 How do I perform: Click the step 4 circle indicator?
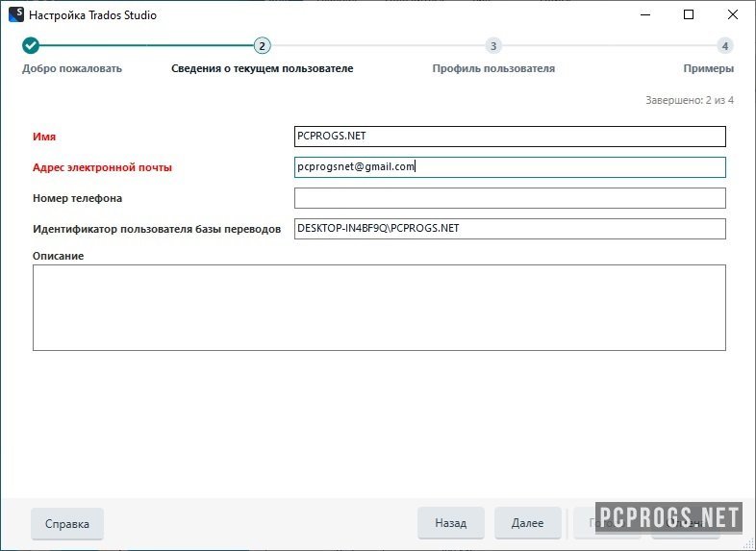[724, 45]
